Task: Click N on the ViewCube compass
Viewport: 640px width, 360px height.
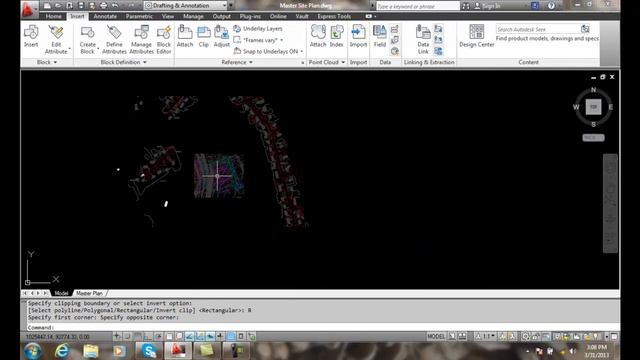Action: pyautogui.click(x=593, y=89)
